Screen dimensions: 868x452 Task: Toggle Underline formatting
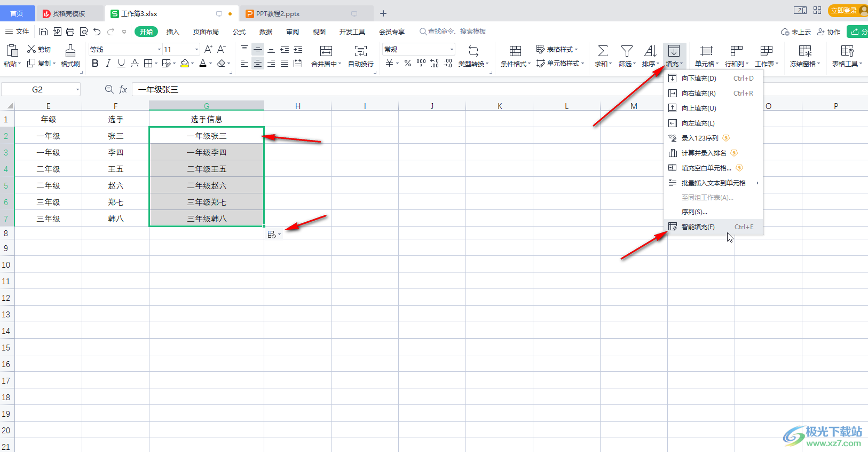click(121, 63)
